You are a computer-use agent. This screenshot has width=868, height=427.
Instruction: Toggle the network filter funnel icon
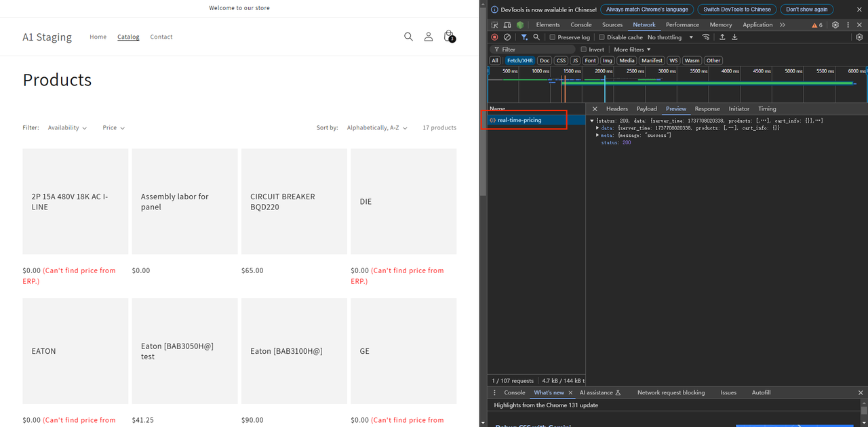(x=524, y=37)
